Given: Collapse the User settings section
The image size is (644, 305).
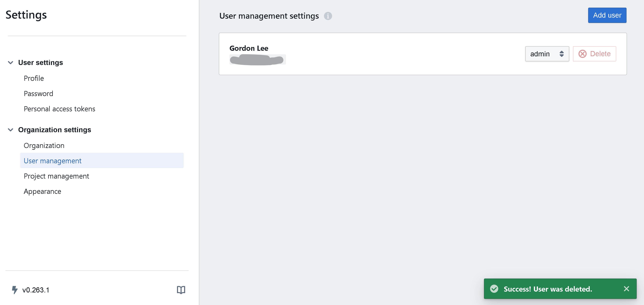Looking at the screenshot, I should click(11, 62).
